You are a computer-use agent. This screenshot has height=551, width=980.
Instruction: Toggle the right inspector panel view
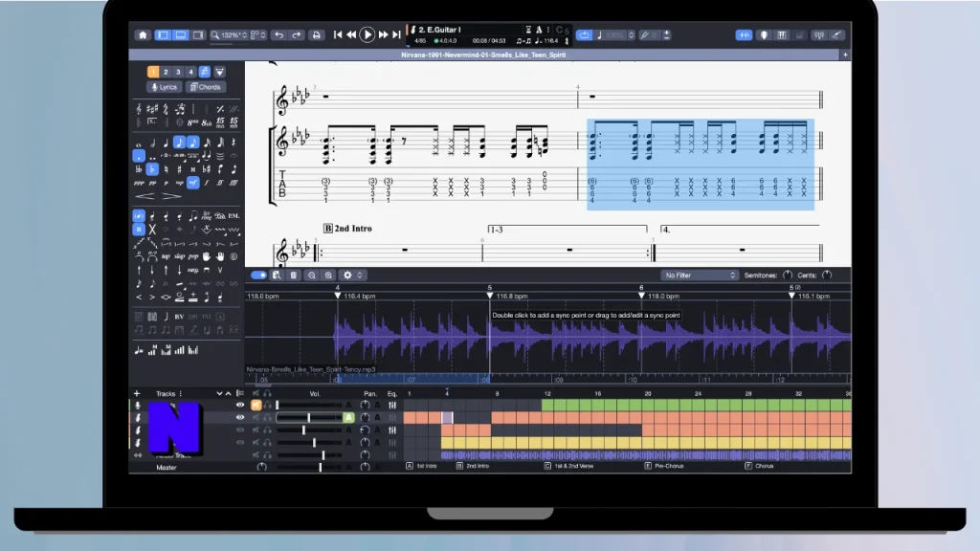point(198,35)
